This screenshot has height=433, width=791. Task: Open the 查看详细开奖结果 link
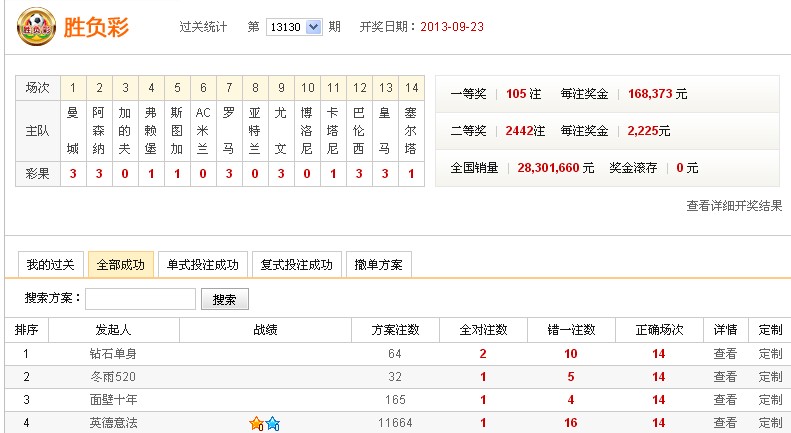[734, 206]
